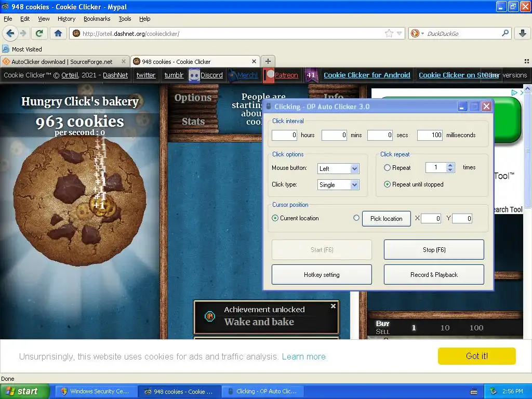Open Record & Playback button
This screenshot has width=532, height=399.
click(x=434, y=275)
